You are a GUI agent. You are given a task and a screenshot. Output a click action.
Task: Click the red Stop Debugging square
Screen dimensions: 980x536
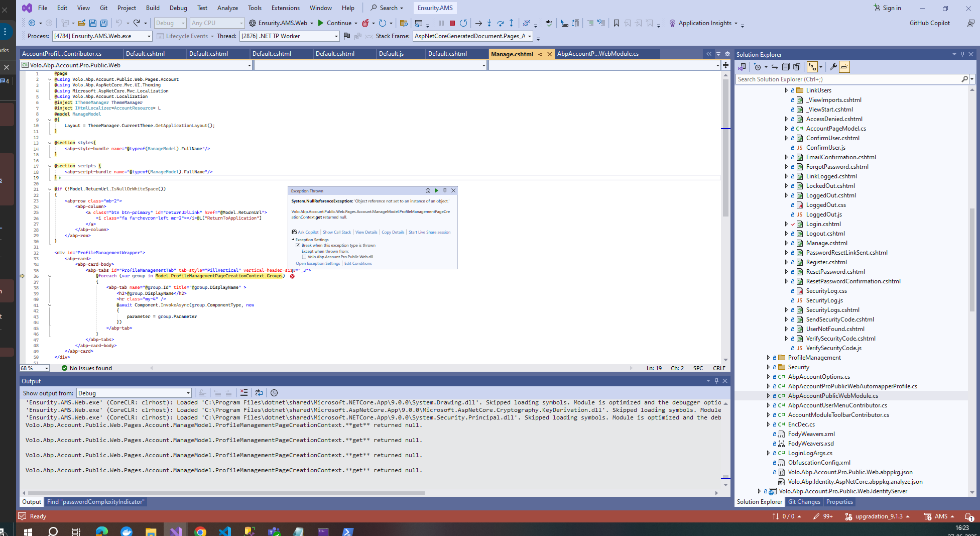pyautogui.click(x=452, y=23)
